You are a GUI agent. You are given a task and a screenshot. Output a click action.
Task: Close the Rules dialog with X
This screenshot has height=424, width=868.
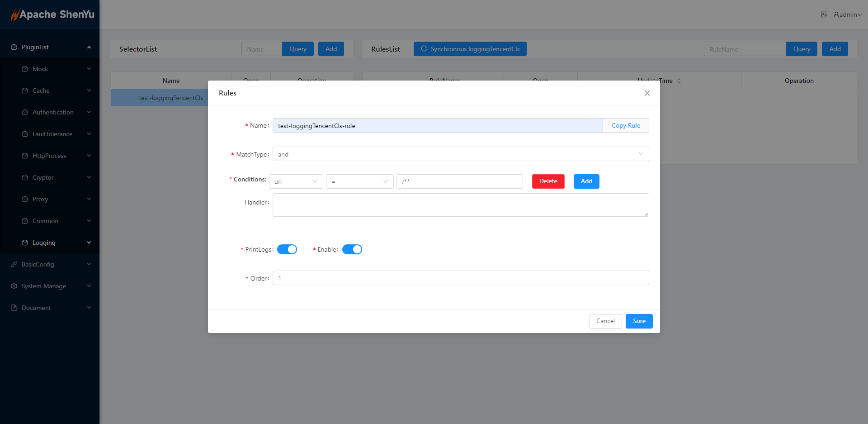tap(647, 93)
